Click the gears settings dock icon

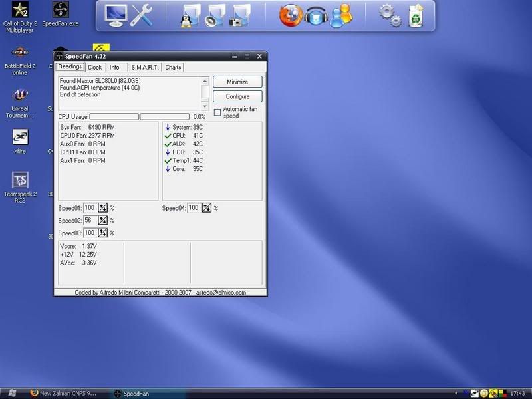point(390,15)
